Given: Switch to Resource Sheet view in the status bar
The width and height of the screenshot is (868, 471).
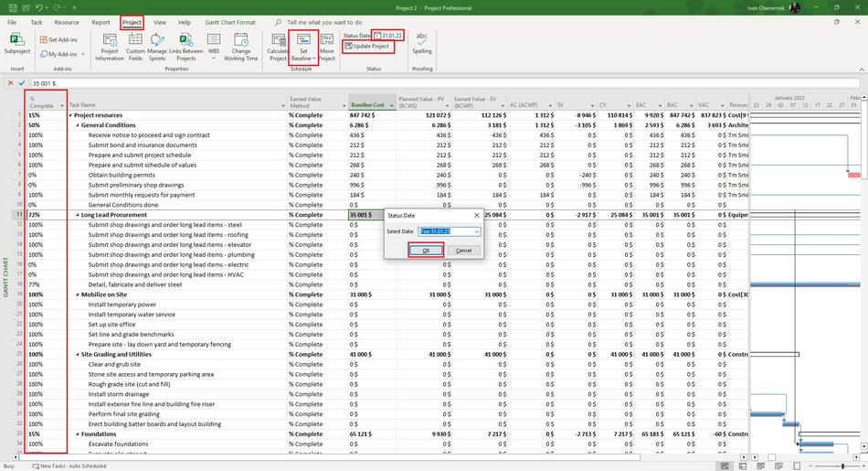Looking at the screenshot, I should (778, 466).
